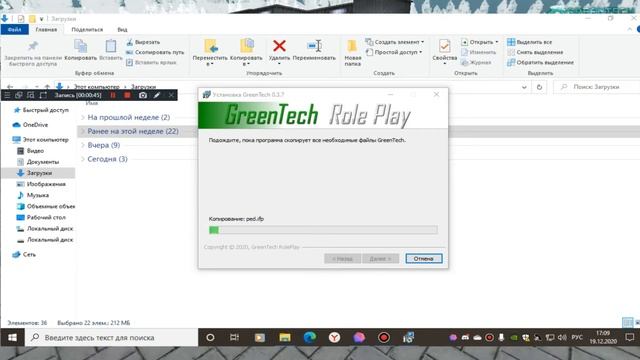Refresh the Загрузки folder view
Screen dimensions: 640x360
point(539,87)
